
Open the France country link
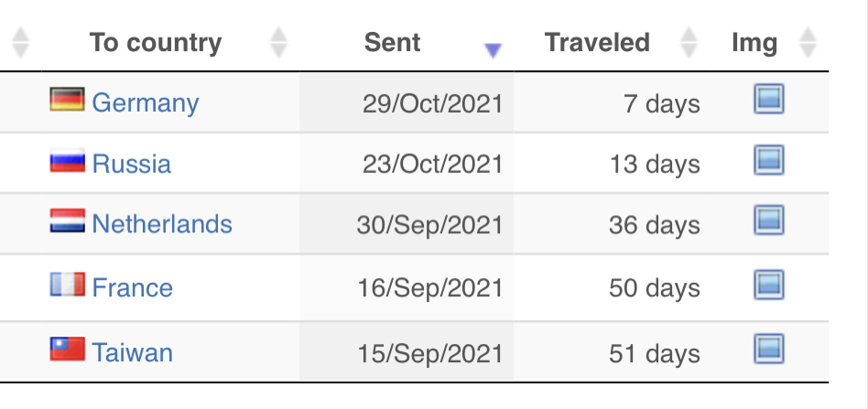point(132,288)
